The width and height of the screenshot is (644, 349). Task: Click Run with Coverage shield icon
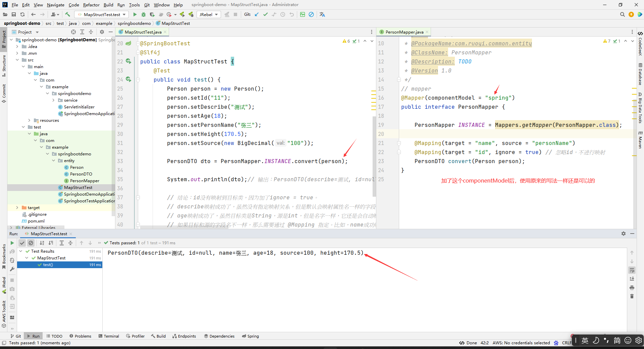(152, 14)
